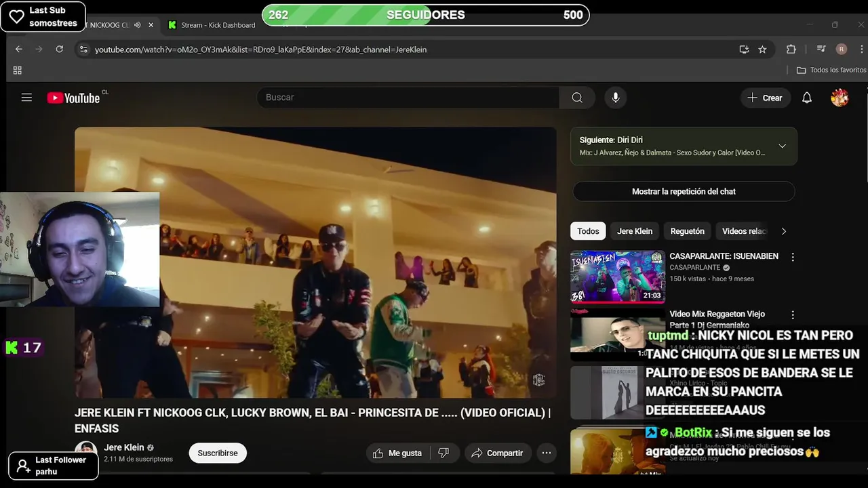Click the Buscar search input field
Viewport: 868px width, 488px height.
click(x=408, y=98)
